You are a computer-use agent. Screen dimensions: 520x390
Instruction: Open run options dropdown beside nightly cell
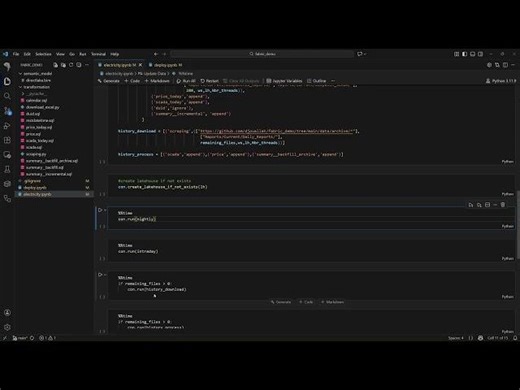[x=105, y=210]
